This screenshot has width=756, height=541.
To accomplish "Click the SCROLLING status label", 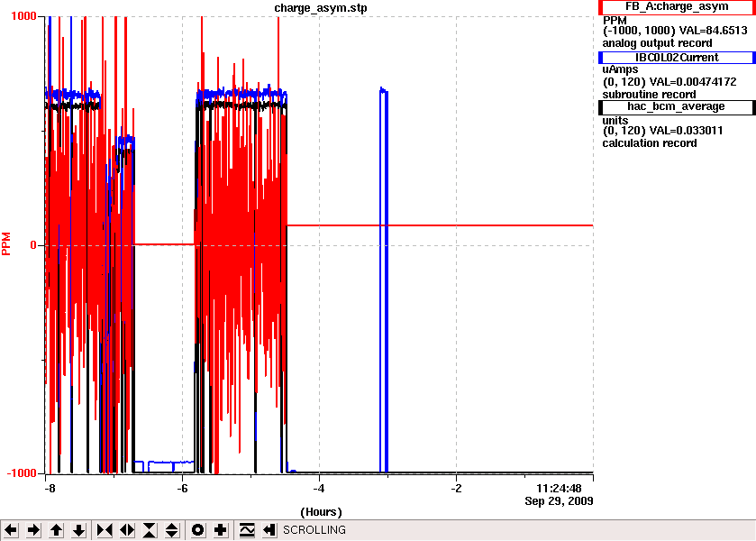I will click(x=314, y=530).
